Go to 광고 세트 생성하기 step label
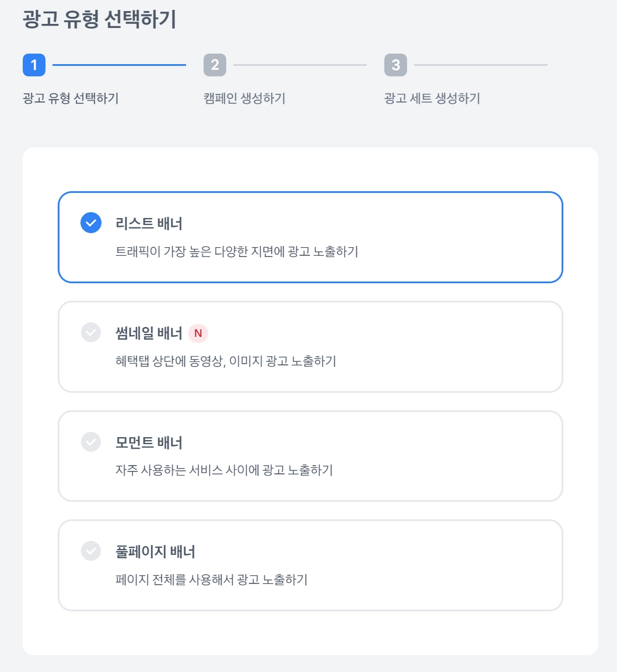617x672 pixels. point(432,98)
